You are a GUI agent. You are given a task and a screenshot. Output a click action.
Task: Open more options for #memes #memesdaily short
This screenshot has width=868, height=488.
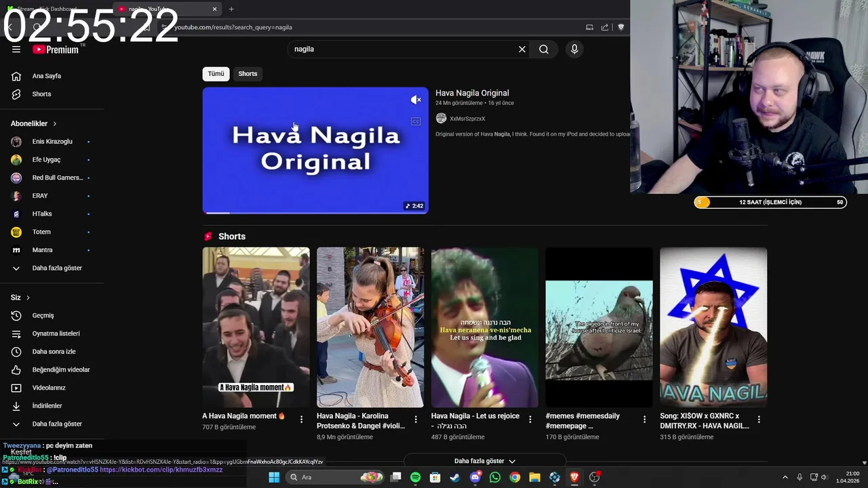pyautogui.click(x=644, y=420)
